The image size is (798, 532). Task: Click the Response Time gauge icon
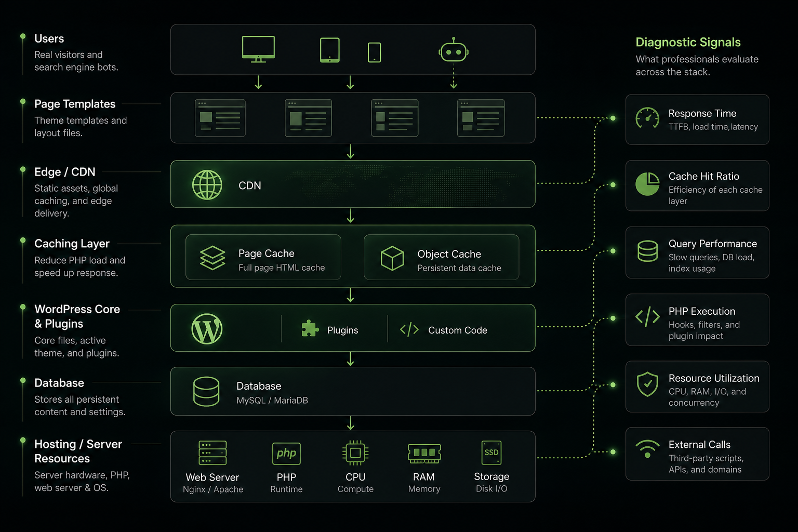[647, 118]
